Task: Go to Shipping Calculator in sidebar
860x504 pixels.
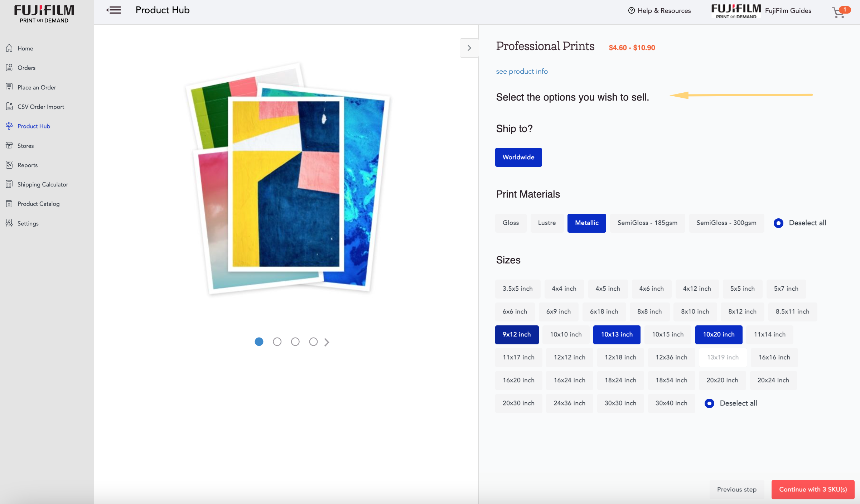Action: tap(43, 184)
